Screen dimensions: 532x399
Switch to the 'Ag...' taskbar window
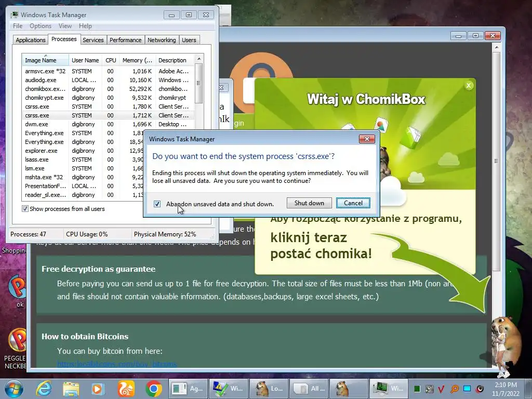click(x=187, y=389)
